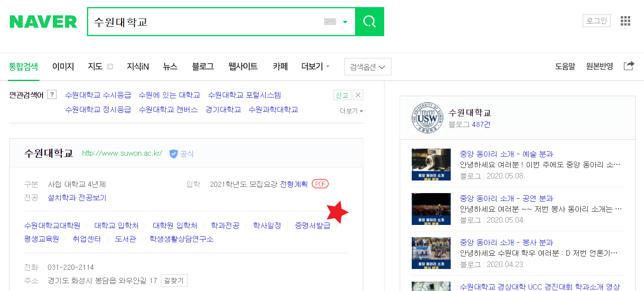644x291 pixels.
Task: Open the on-screen keyboard icon in search box
Action: (x=330, y=22)
